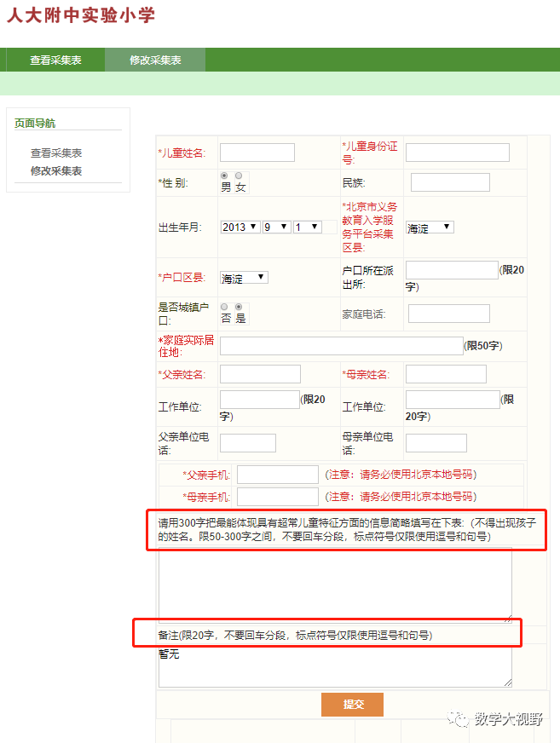Click the 母亲手机 Beijing number notice text
This screenshot has width=560, height=743.
[x=401, y=497]
